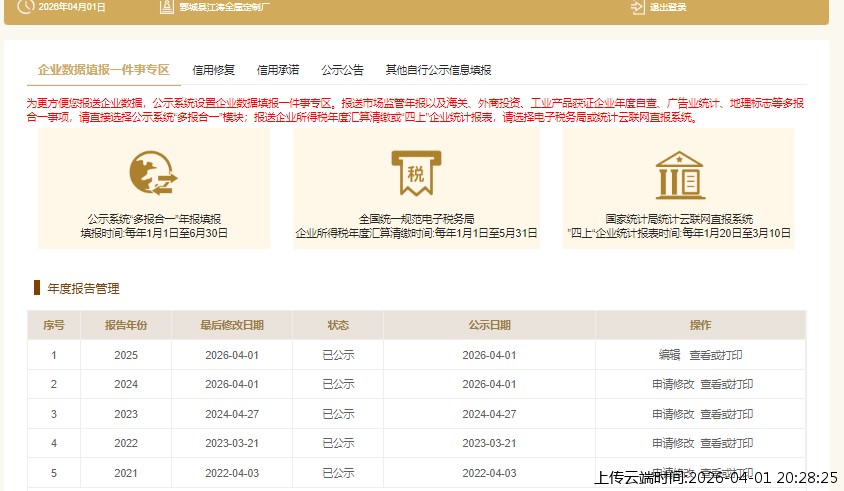Click the header date 2026年04月01日

click(72, 7)
